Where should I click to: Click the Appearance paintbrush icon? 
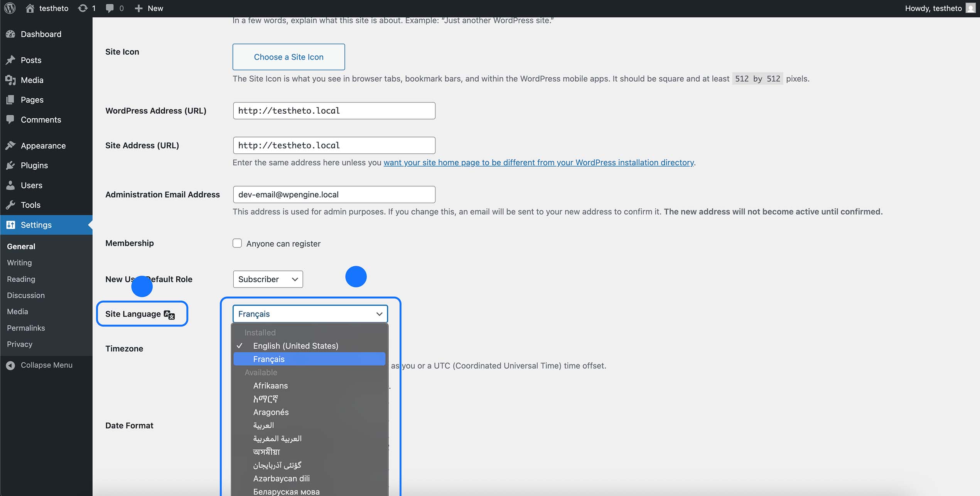[x=11, y=145]
